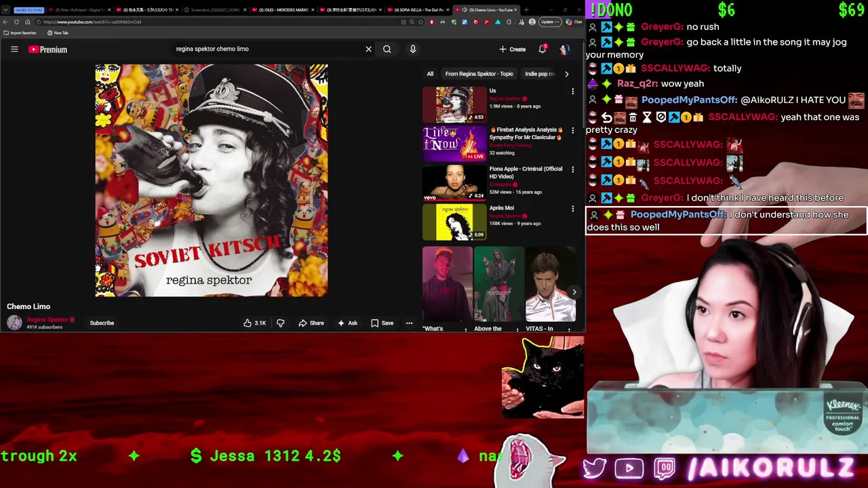
Task: Open options for the 'VITAS - In' Short
Action: pos(569,329)
